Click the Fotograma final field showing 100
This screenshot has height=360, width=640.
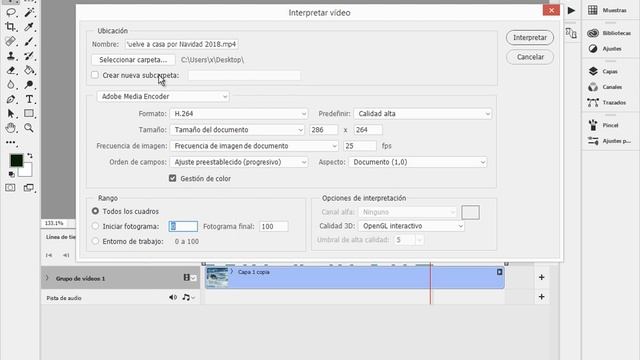click(x=273, y=226)
